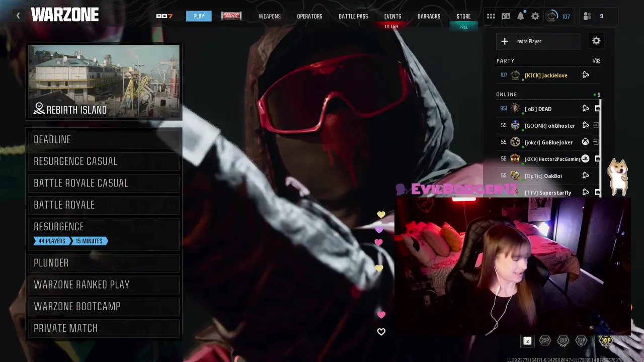Click the white heart outline icon
Image resolution: width=644 pixels, height=362 pixels.
click(381, 332)
